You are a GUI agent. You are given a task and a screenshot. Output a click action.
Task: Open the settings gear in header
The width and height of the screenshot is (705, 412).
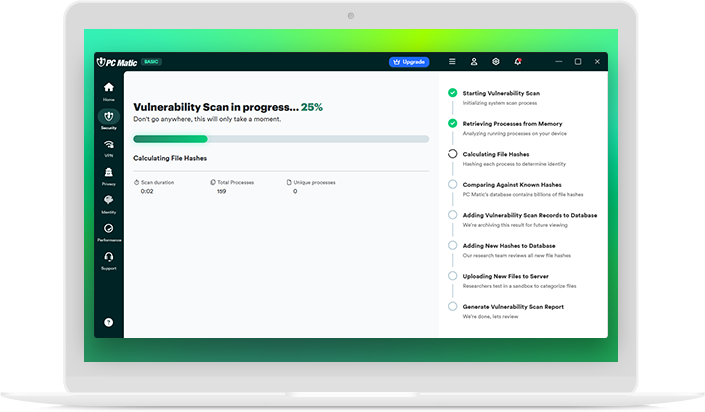[496, 62]
